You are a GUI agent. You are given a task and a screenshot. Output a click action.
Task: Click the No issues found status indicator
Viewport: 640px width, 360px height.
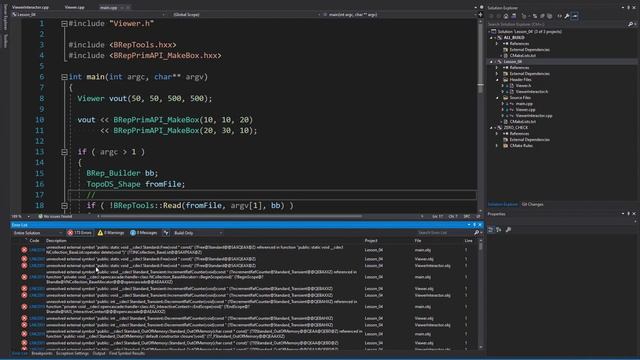click(x=55, y=217)
